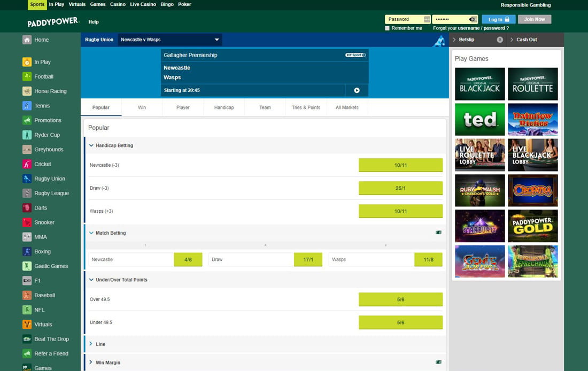
Task: Click the Join Now button
Action: [535, 19]
